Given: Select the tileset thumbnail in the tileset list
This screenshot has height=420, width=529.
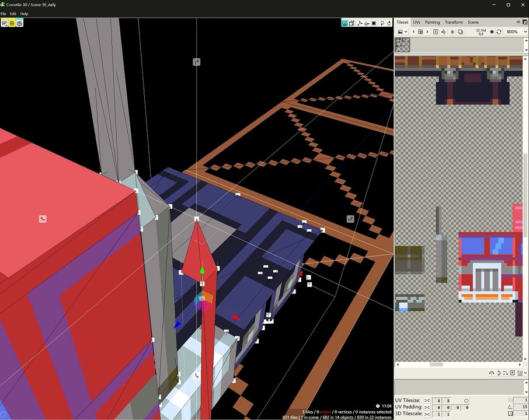Looking at the screenshot, I should [x=402, y=45].
